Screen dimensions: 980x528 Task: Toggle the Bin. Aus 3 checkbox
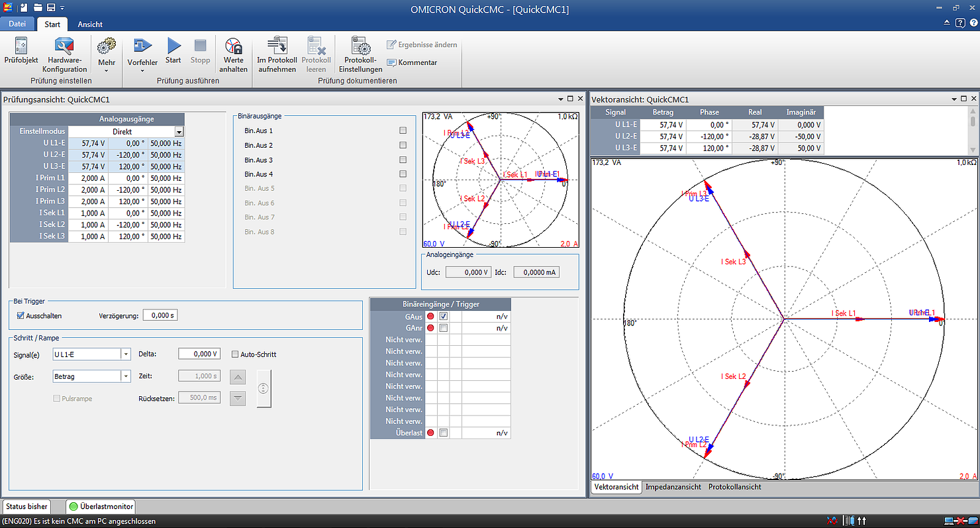pyautogui.click(x=403, y=160)
